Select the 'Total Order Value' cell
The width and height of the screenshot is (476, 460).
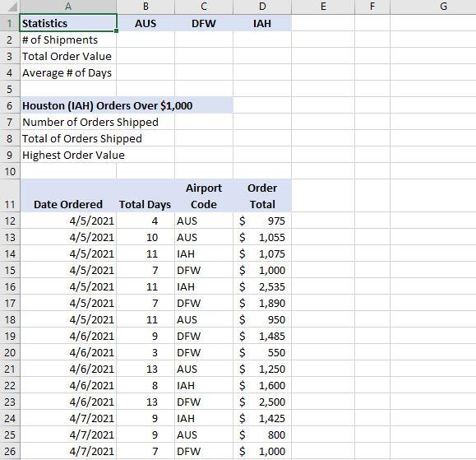click(x=68, y=56)
